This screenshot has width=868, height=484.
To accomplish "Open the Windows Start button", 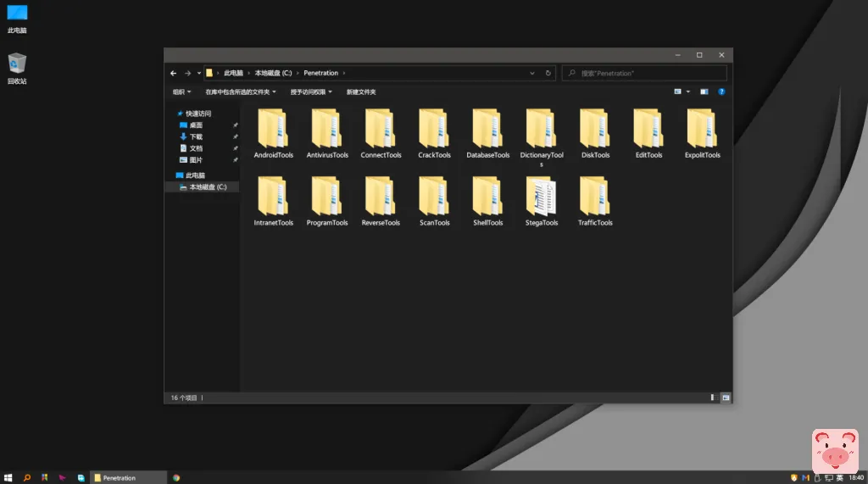I will [8, 477].
